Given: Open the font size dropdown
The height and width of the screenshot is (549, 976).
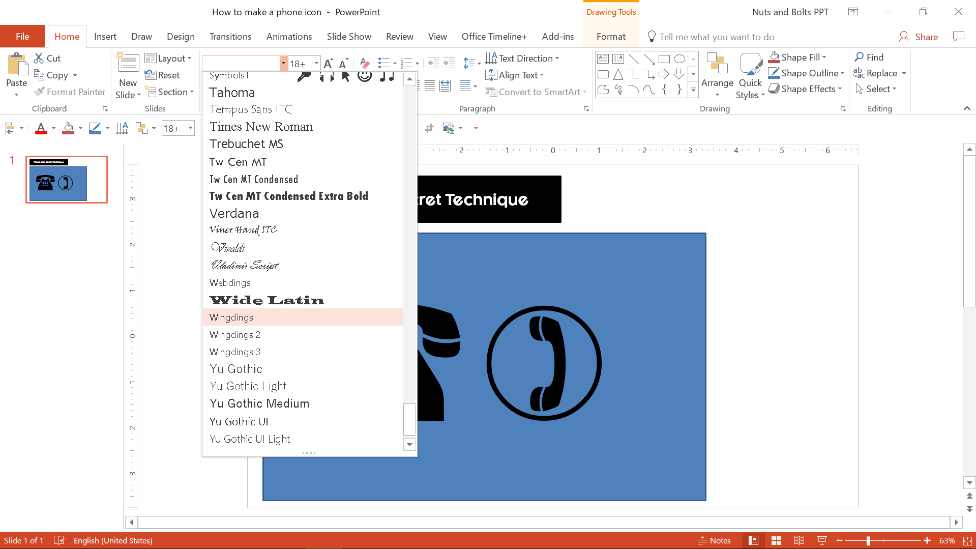Looking at the screenshot, I should [316, 63].
